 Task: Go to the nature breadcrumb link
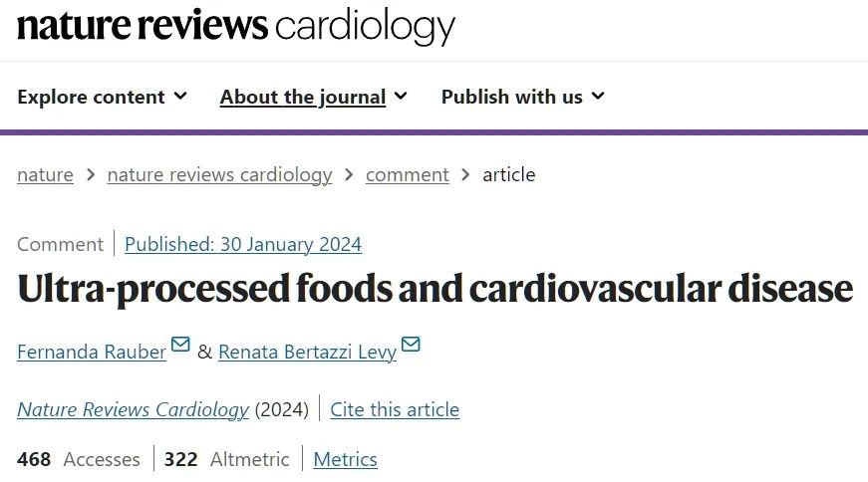click(46, 175)
